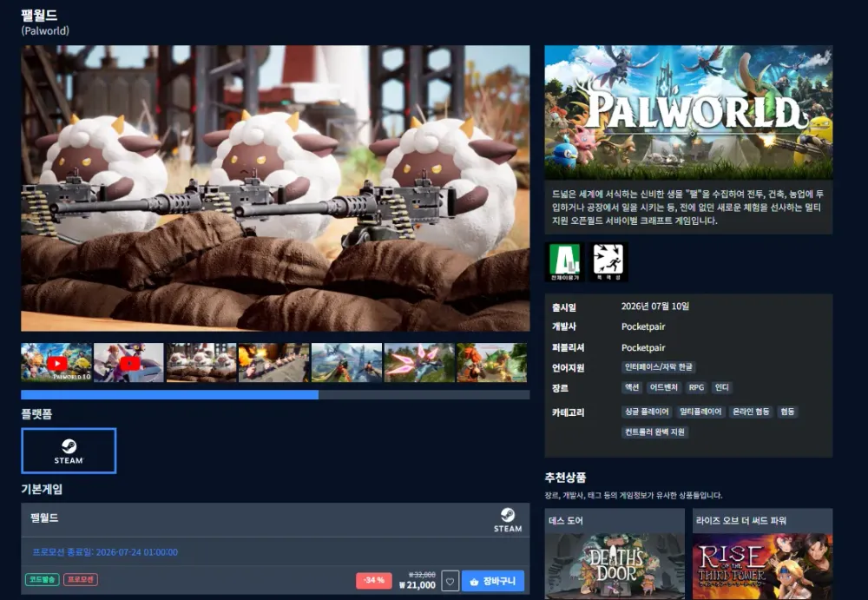
Task: Click the violence content descriptor icon
Action: pos(608,262)
